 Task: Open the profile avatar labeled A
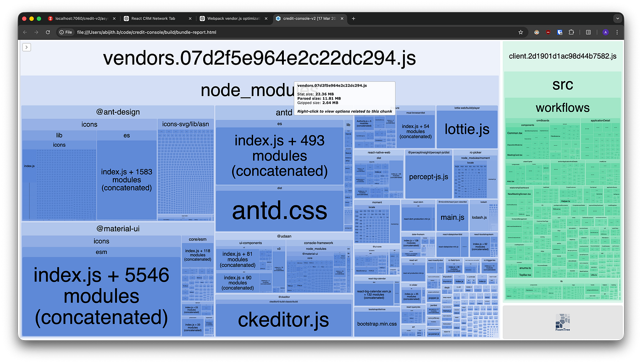[605, 32]
